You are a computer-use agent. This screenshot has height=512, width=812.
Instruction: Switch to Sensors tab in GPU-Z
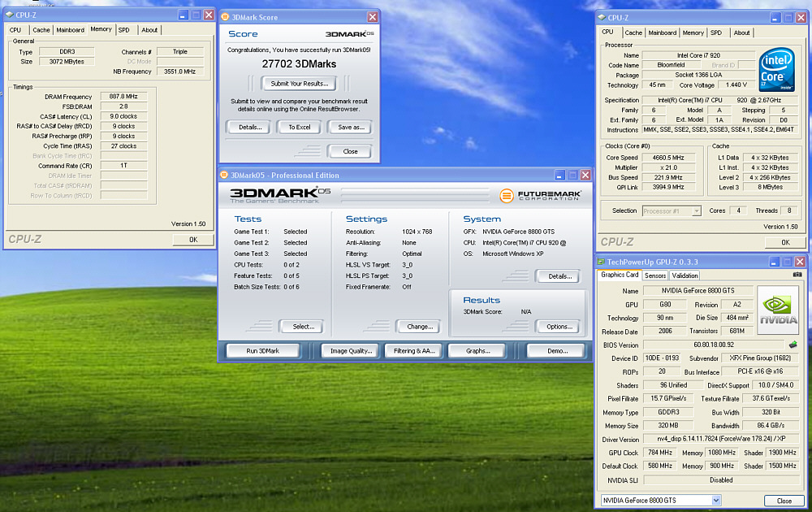[655, 276]
